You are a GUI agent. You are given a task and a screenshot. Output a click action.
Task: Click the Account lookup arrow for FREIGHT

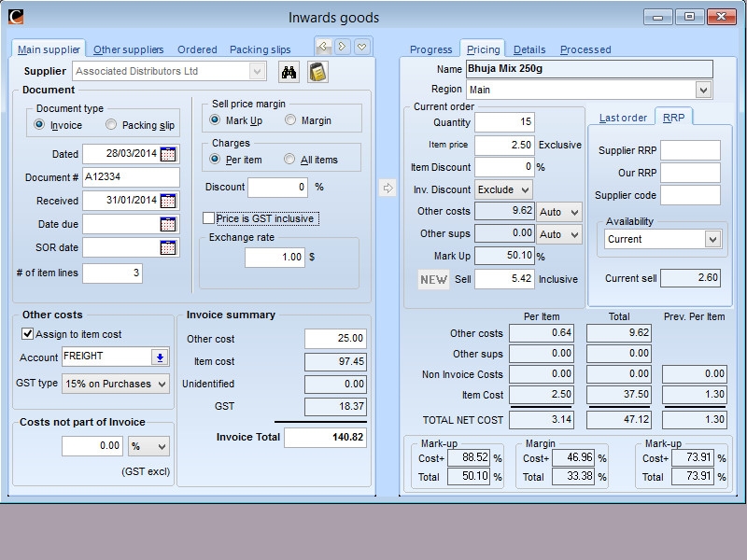pos(160,357)
